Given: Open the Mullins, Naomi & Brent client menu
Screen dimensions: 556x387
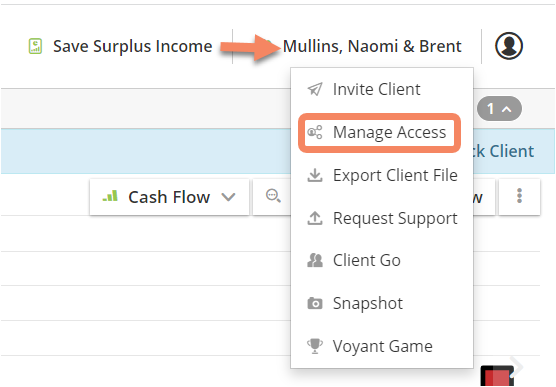Looking at the screenshot, I should coord(372,46).
